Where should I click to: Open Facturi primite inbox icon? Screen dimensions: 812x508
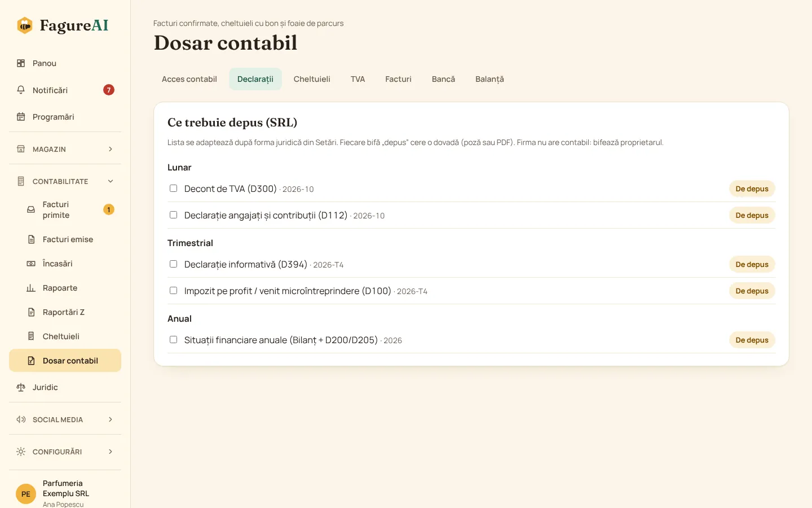tap(31, 209)
